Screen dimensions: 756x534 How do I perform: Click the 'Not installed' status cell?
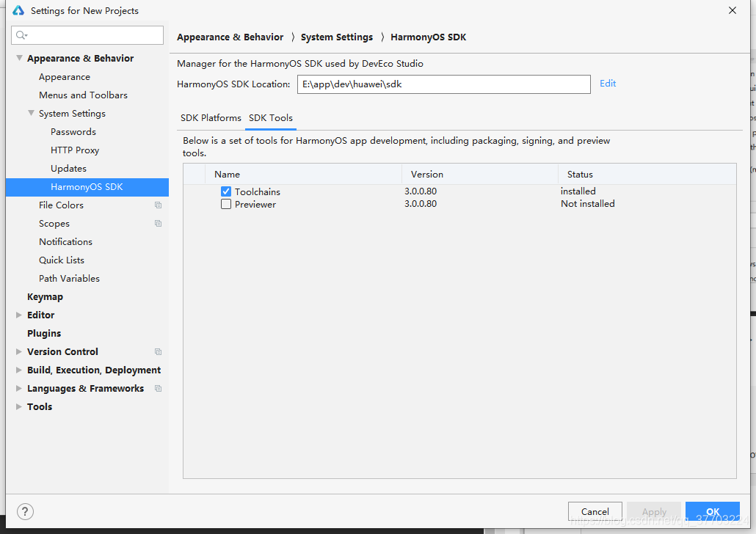point(588,204)
